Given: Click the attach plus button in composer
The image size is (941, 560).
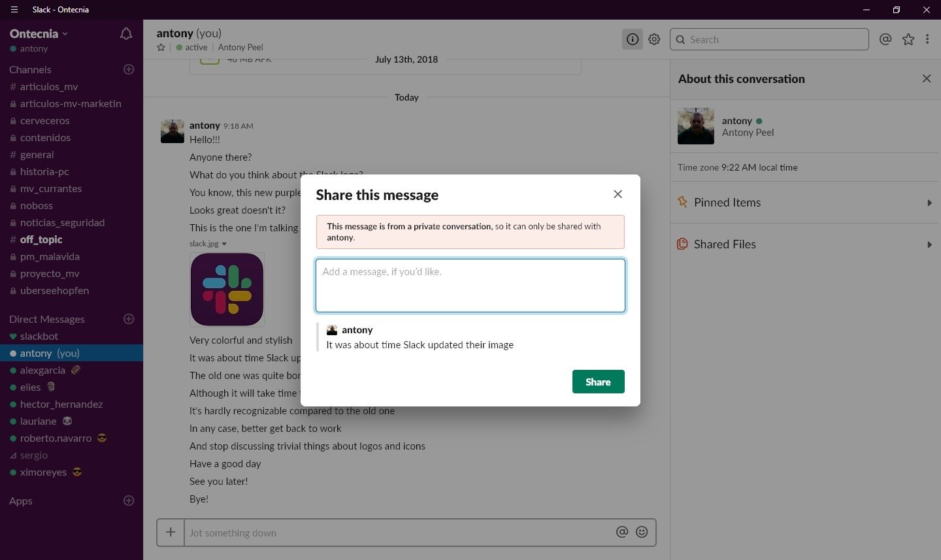Looking at the screenshot, I should tap(171, 533).
